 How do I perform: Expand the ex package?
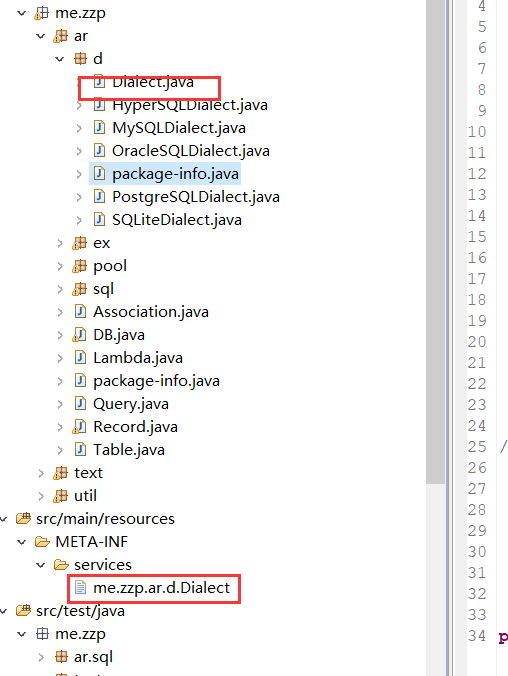click(x=60, y=243)
